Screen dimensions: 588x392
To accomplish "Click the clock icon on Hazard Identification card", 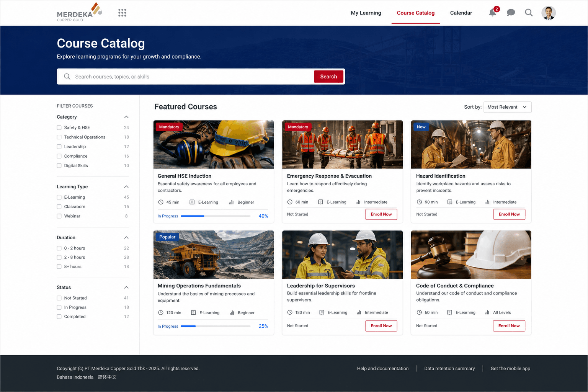I will coord(420,202).
